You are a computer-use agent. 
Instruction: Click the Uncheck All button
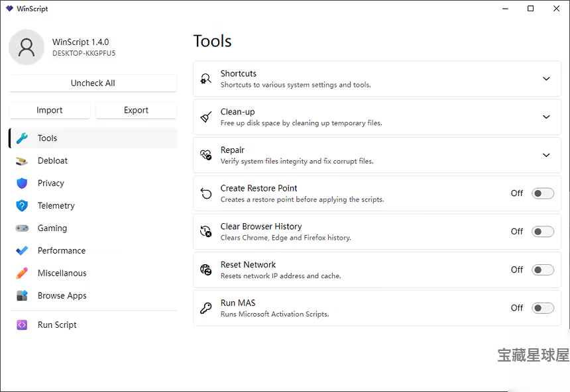pos(93,83)
